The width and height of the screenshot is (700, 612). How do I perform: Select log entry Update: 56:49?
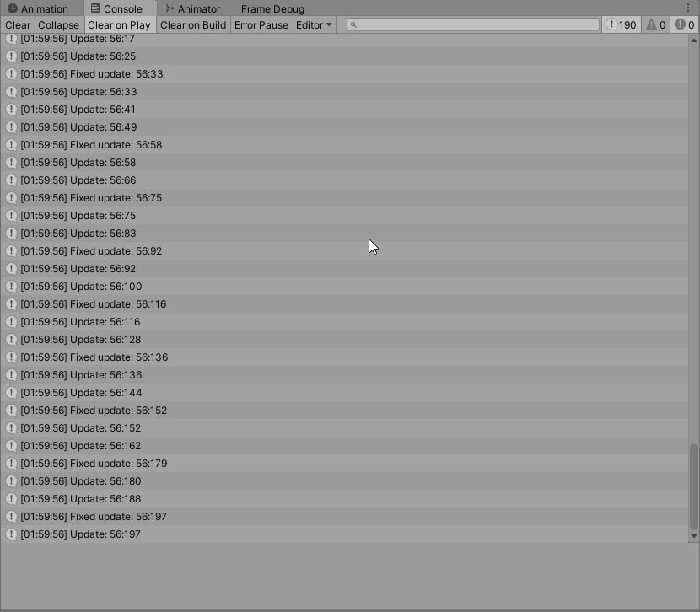(x=344, y=127)
